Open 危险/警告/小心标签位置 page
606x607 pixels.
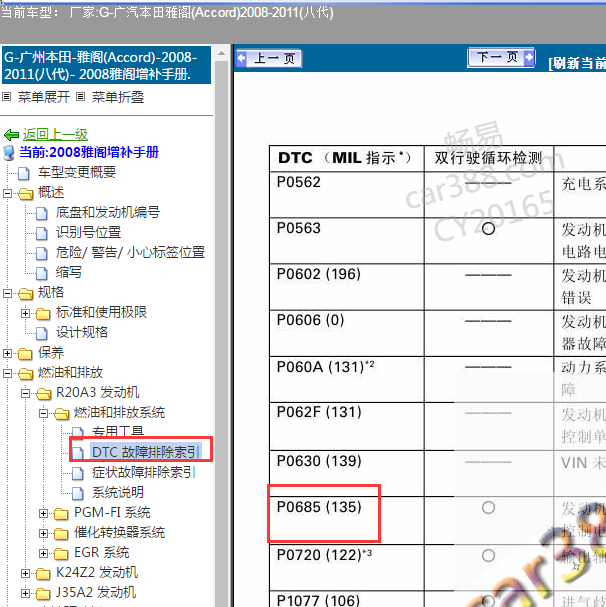tap(130, 252)
